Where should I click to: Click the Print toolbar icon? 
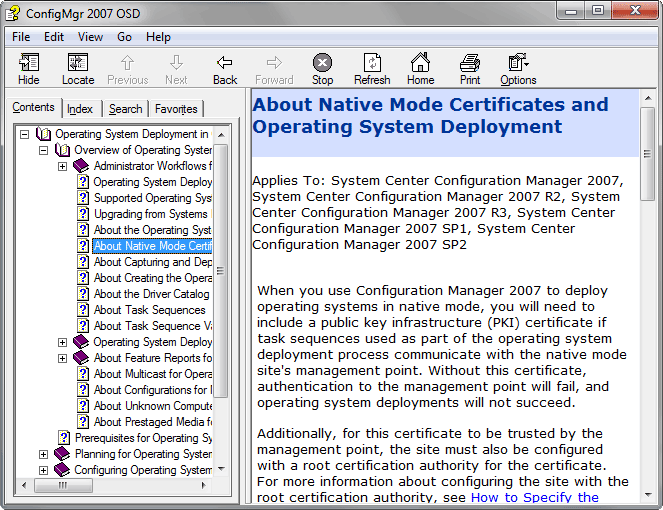[470, 63]
